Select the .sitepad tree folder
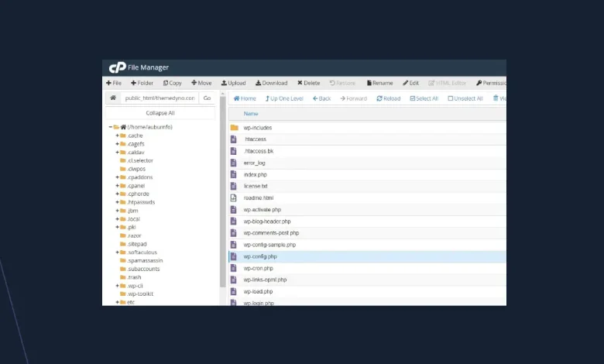The height and width of the screenshot is (364, 604). point(133,244)
